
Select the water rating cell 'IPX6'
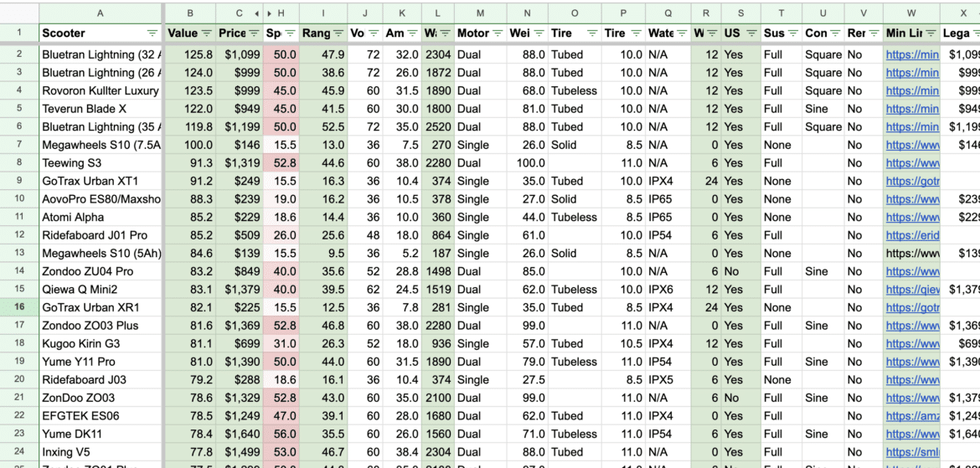click(x=668, y=290)
